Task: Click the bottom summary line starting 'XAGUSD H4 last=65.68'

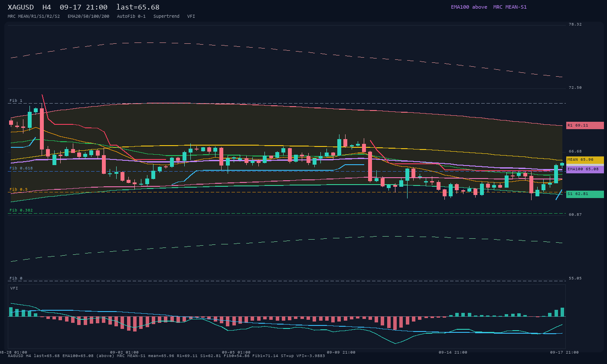Action: [x=166, y=356]
